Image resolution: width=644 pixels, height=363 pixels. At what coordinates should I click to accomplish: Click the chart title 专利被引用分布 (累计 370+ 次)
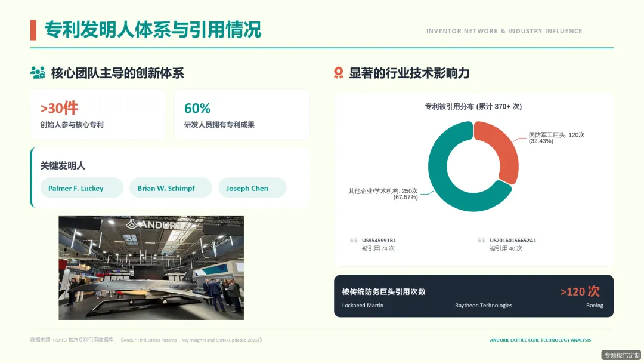(x=473, y=106)
